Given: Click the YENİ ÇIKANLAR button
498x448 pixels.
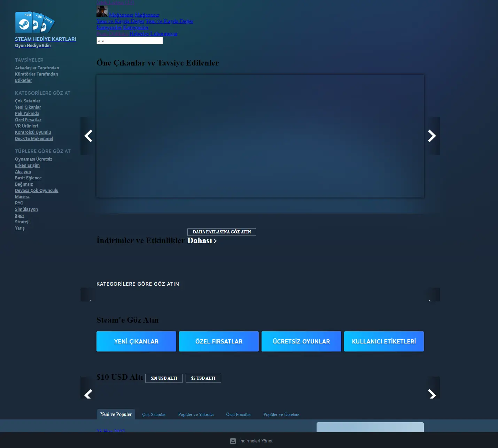Looking at the screenshot, I should pyautogui.click(x=136, y=341).
